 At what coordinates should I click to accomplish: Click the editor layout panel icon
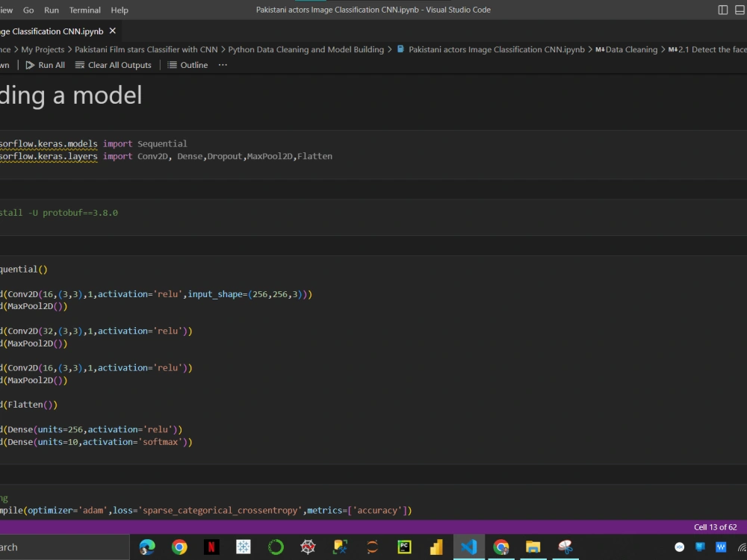pyautogui.click(x=738, y=10)
